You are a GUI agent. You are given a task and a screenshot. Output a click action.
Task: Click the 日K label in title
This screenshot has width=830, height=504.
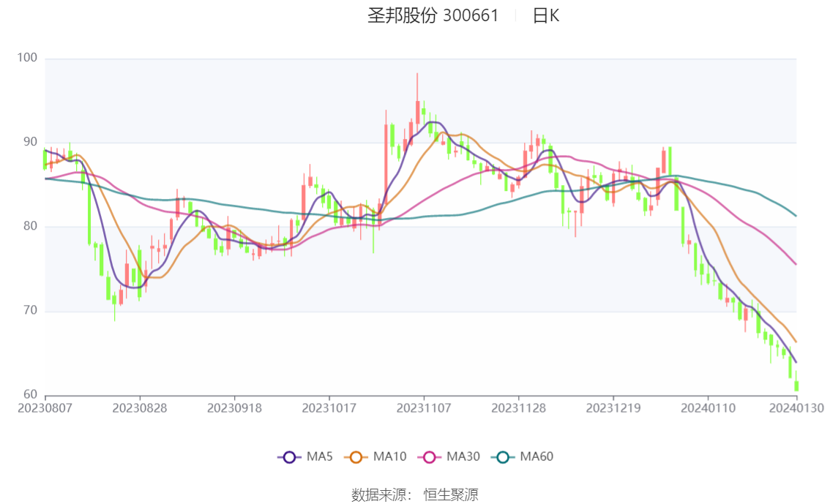pyautogui.click(x=546, y=15)
